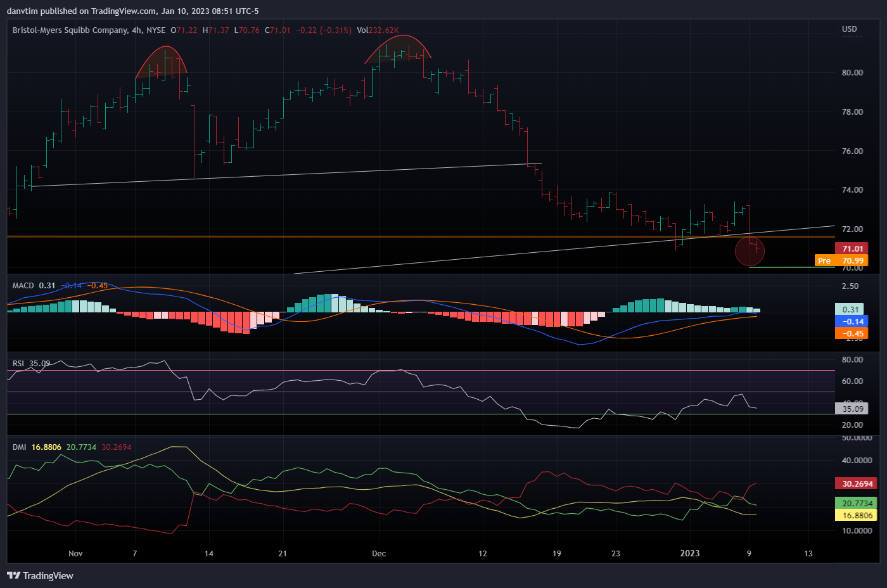Click the blue -0.14 MACD axis tag
The image size is (887, 588).
[x=852, y=321]
